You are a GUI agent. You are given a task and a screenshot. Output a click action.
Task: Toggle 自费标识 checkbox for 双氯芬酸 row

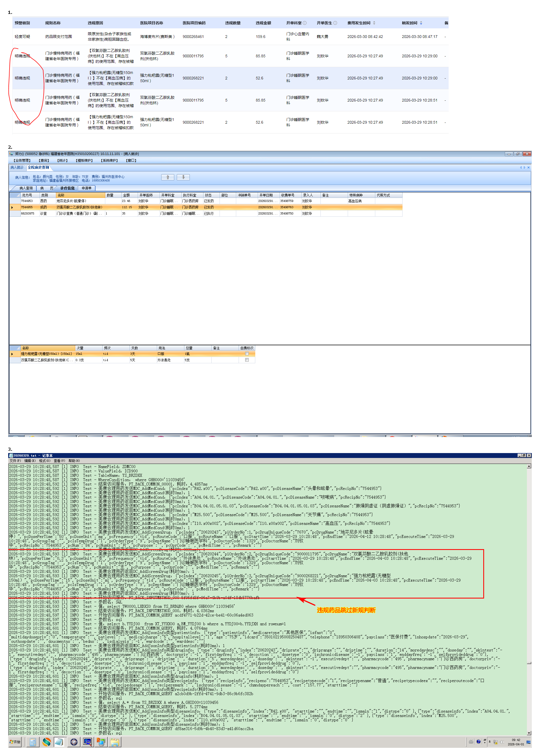pyautogui.click(x=247, y=360)
